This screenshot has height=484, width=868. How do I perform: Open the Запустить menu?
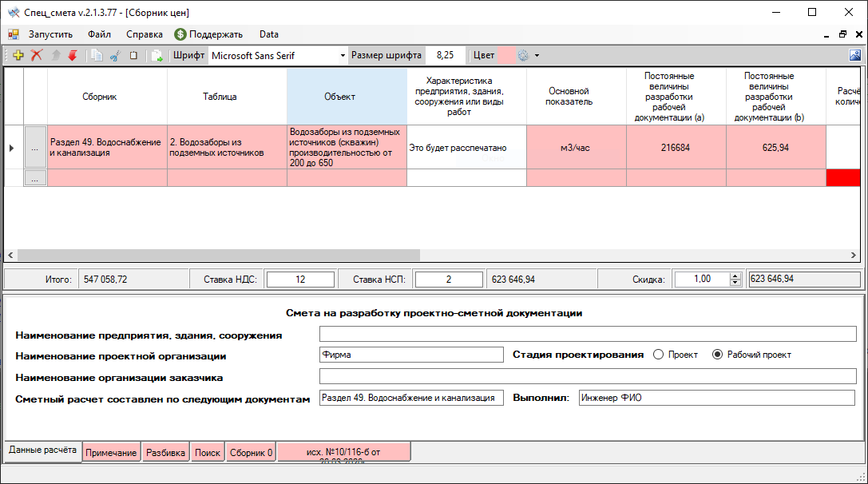50,34
